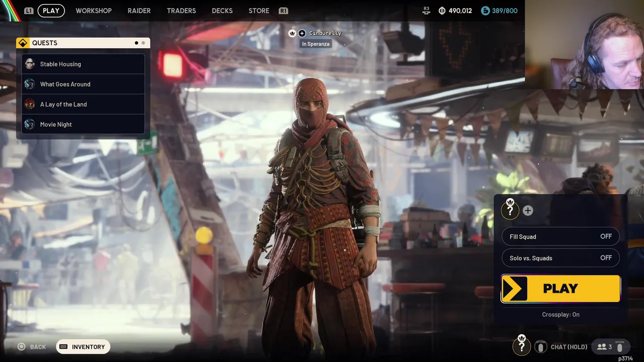Click the Cindurelly player name

[x=325, y=33]
